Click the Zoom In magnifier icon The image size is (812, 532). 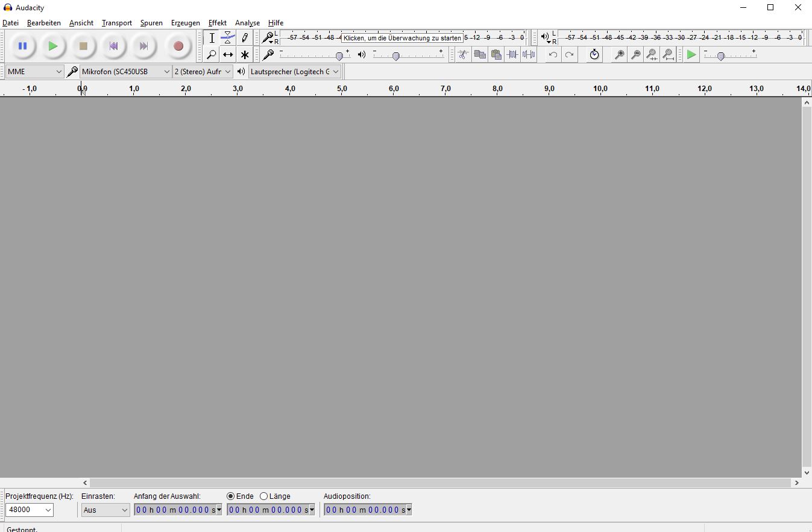619,55
